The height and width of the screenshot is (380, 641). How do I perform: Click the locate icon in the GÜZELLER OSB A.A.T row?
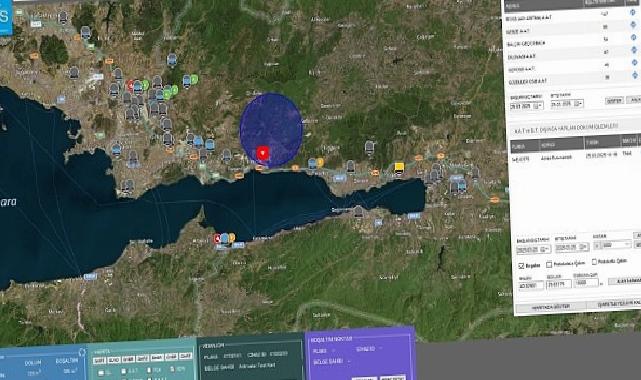click(634, 75)
